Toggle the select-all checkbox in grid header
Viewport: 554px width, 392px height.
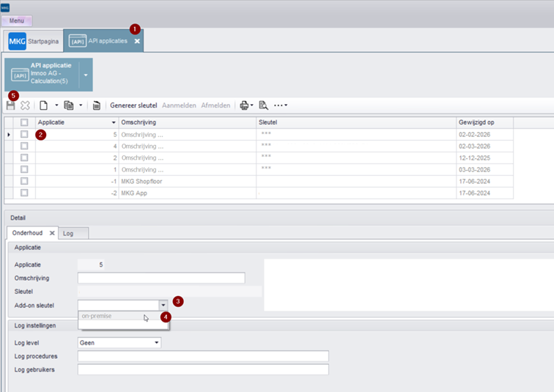pos(24,122)
